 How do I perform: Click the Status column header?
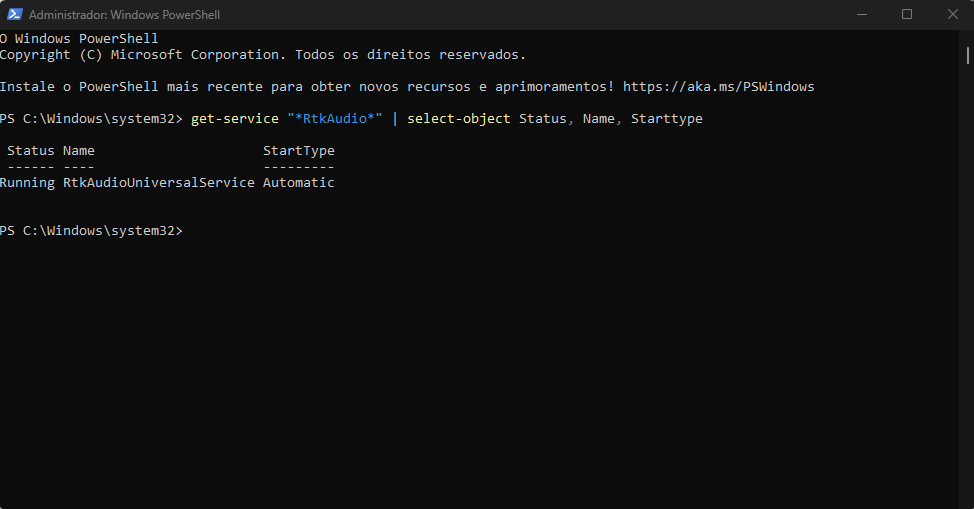(30, 150)
